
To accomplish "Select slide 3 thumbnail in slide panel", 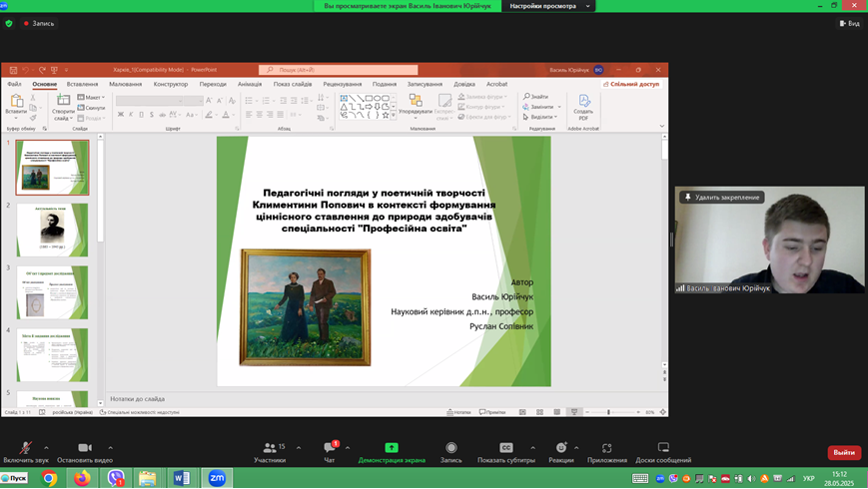I will [52, 292].
